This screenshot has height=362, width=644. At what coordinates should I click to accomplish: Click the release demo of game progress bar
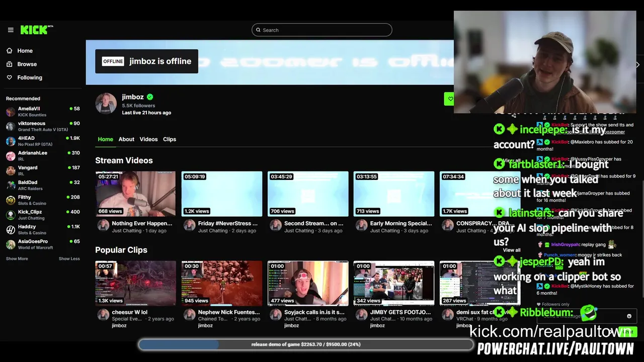(306, 344)
